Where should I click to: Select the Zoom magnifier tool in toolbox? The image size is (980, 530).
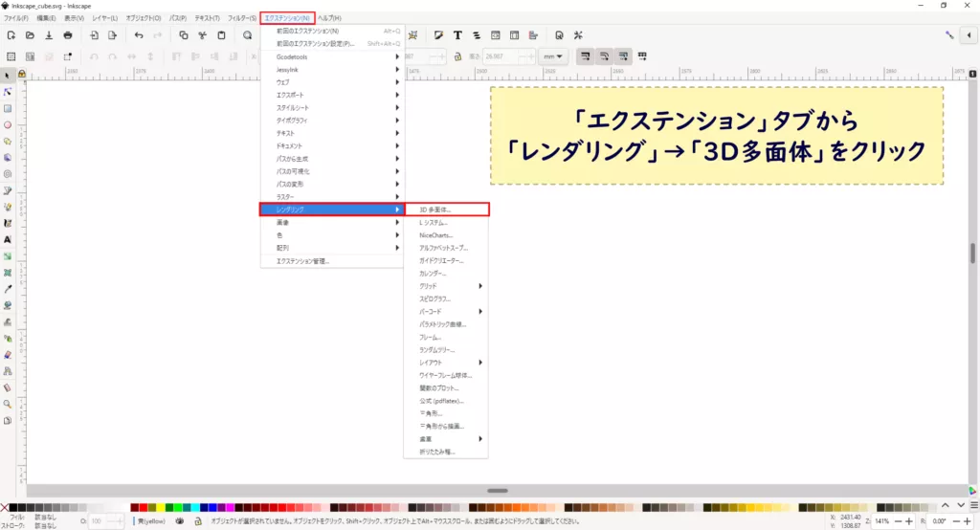8,404
